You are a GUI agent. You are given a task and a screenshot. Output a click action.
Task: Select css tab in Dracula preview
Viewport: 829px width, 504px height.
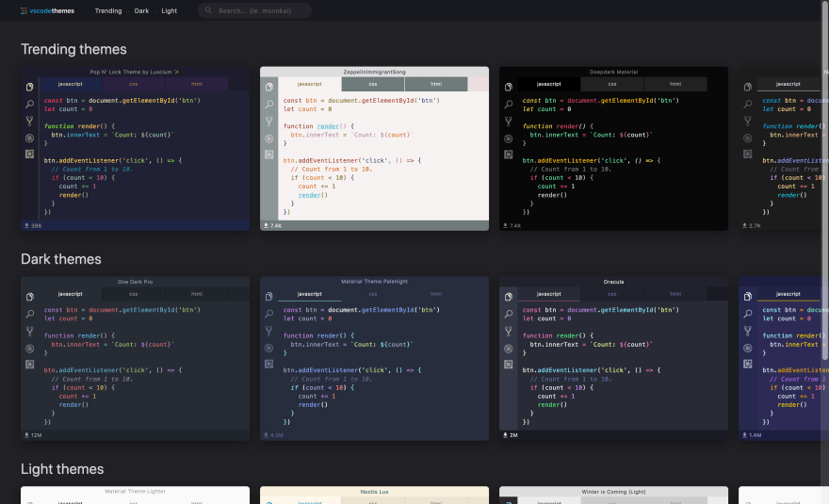point(612,294)
